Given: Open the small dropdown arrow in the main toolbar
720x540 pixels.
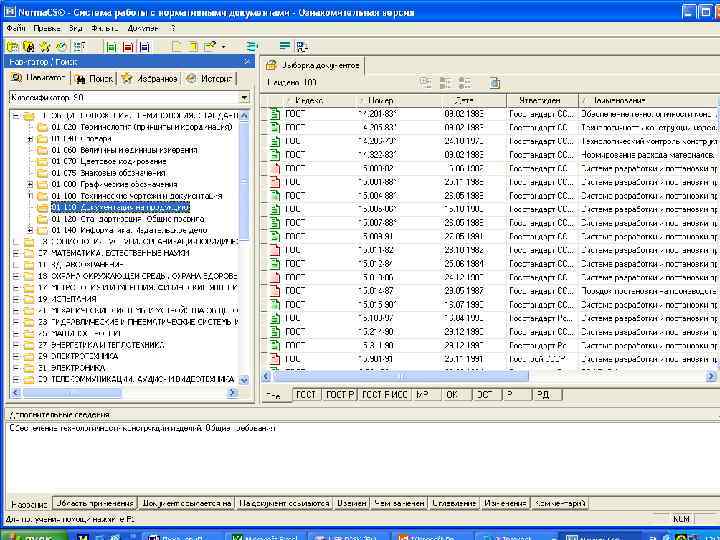Looking at the screenshot, I should (x=224, y=47).
